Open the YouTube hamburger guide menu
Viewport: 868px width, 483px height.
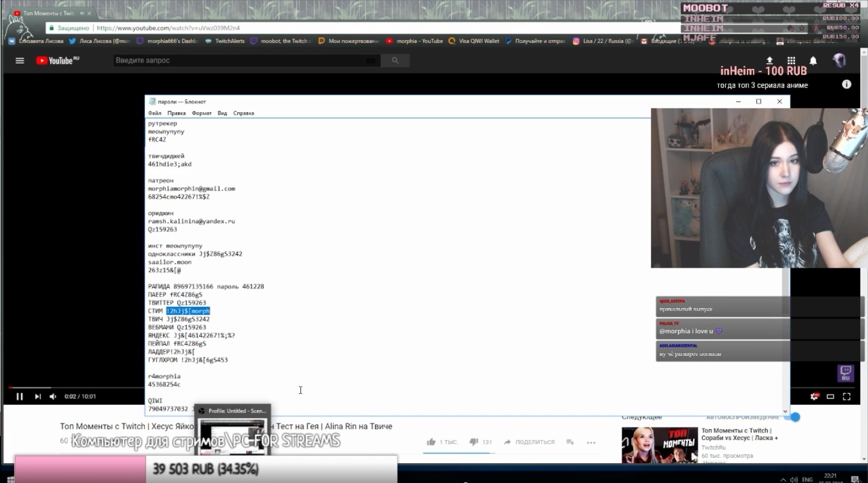[20, 60]
